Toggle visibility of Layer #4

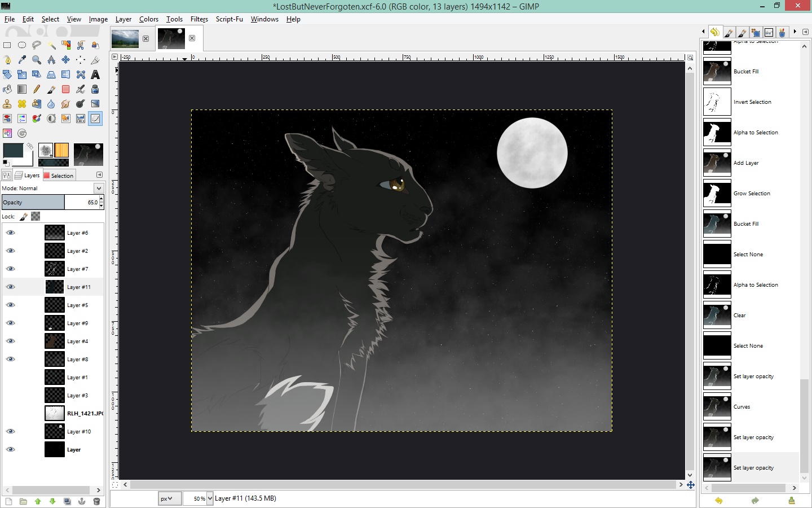click(x=10, y=341)
